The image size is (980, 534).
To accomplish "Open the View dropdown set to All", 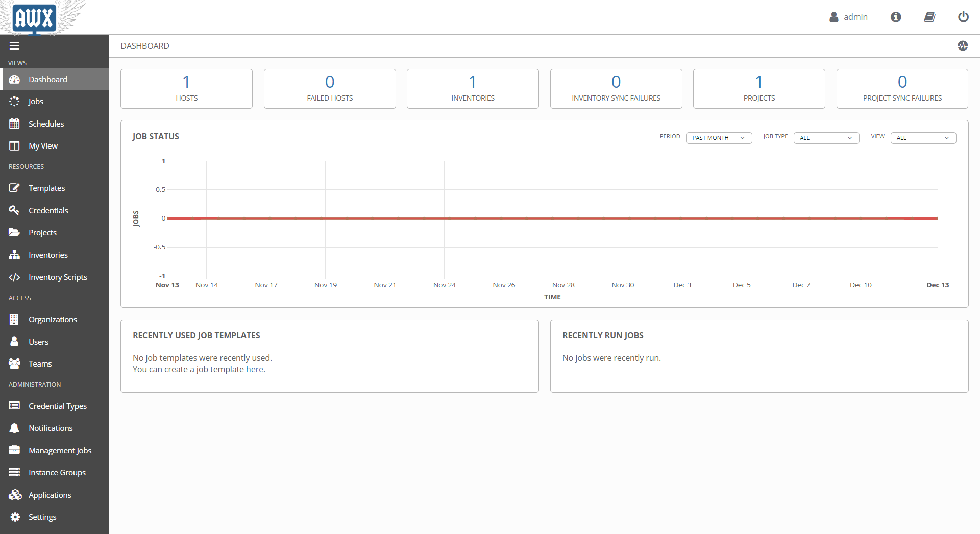I will click(923, 138).
